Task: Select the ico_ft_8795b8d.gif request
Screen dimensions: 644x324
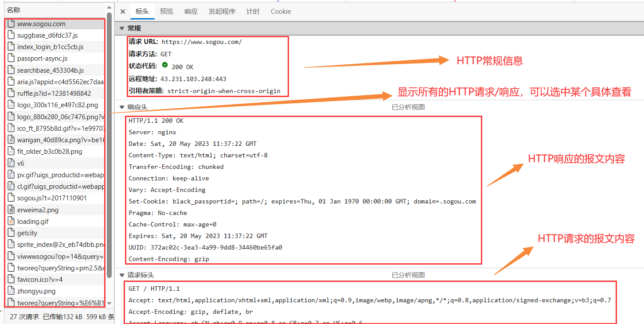Action: click(x=55, y=129)
